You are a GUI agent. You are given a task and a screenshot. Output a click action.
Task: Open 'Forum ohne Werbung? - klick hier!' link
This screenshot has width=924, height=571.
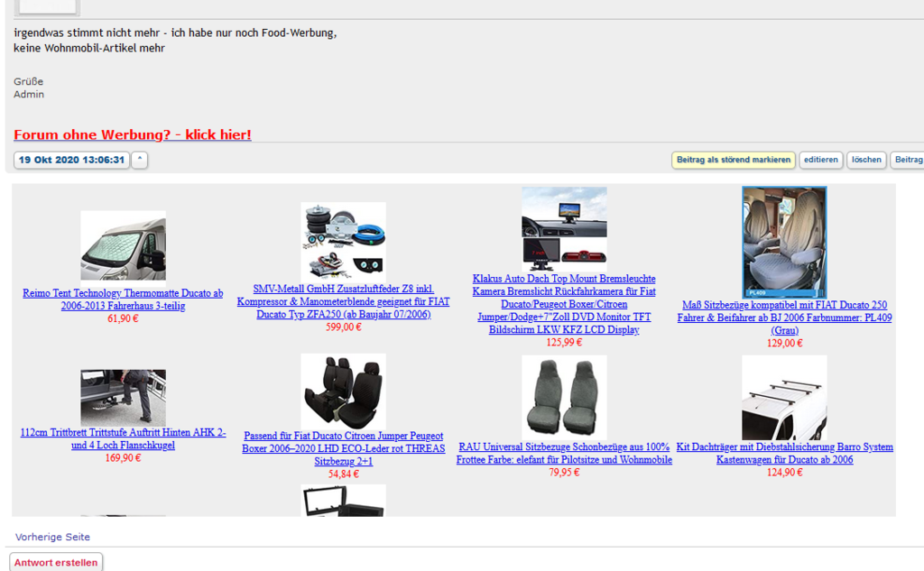click(x=133, y=134)
